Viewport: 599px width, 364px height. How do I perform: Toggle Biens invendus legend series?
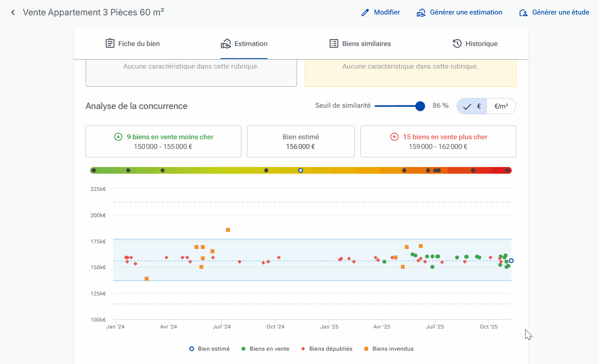pyautogui.click(x=389, y=349)
